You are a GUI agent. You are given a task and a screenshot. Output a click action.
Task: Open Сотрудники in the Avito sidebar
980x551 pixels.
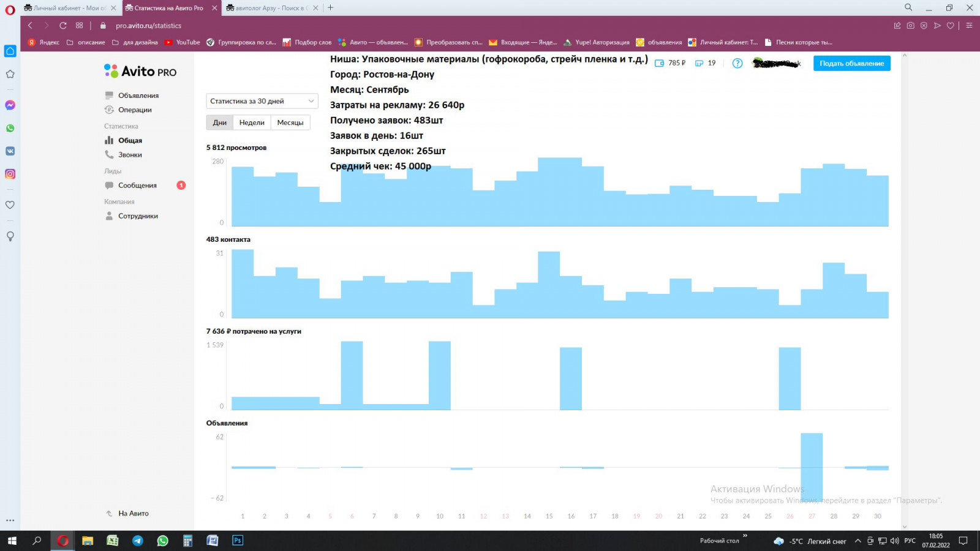[138, 216]
